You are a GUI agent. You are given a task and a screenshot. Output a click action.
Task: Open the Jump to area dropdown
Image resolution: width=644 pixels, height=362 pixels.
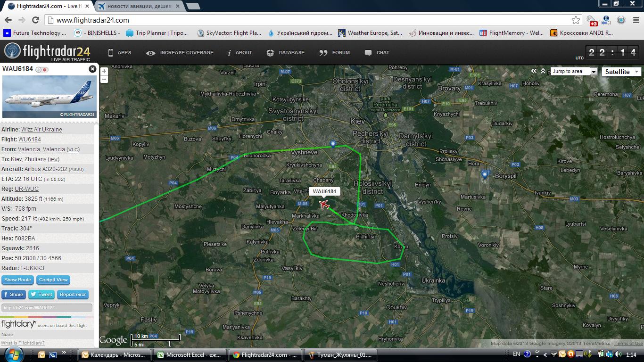[x=574, y=72]
